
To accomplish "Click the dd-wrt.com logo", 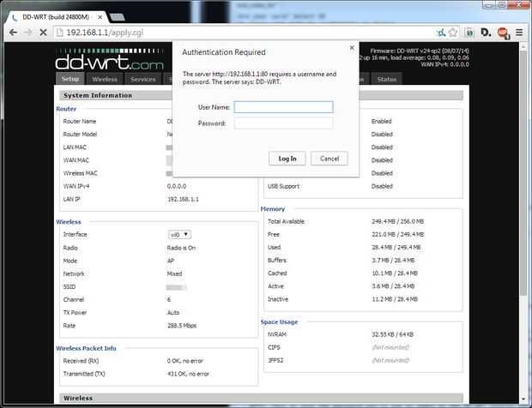I will [109, 59].
